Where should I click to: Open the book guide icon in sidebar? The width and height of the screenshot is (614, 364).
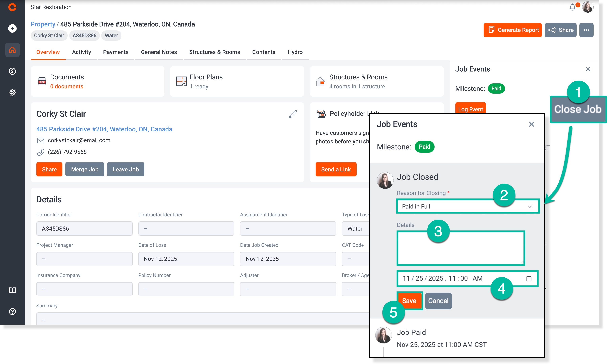[x=12, y=290]
